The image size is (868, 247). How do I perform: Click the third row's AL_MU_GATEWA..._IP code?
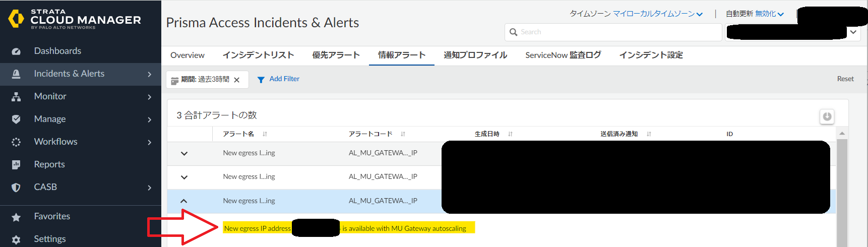[383, 201]
